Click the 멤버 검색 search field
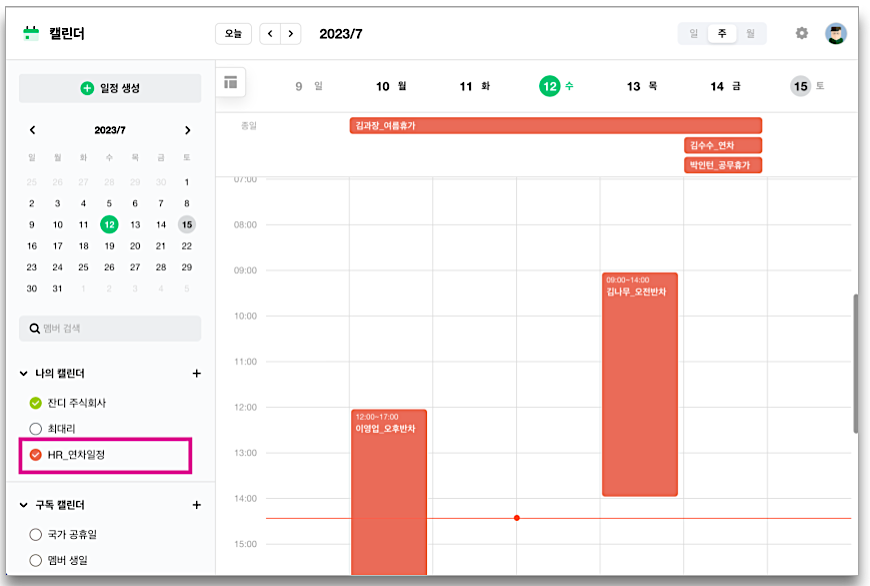 pos(110,328)
